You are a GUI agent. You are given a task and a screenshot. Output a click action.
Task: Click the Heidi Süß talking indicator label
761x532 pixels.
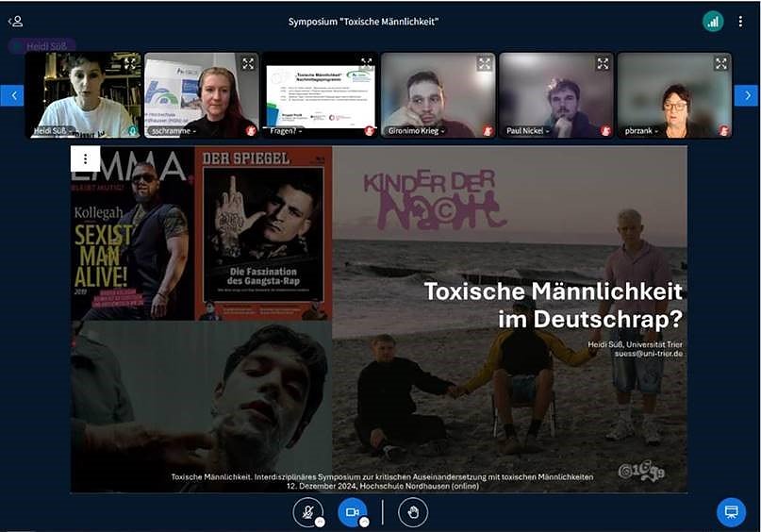click(x=41, y=45)
